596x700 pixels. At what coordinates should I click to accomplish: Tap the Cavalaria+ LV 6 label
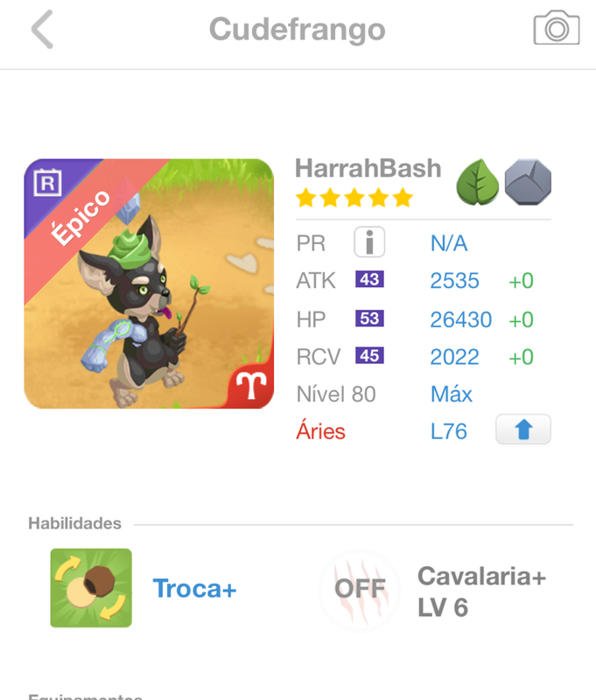coord(481,591)
